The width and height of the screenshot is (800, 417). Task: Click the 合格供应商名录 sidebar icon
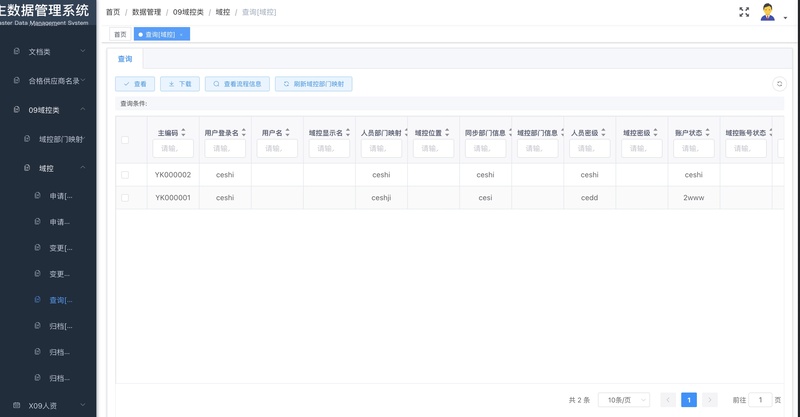click(x=17, y=81)
